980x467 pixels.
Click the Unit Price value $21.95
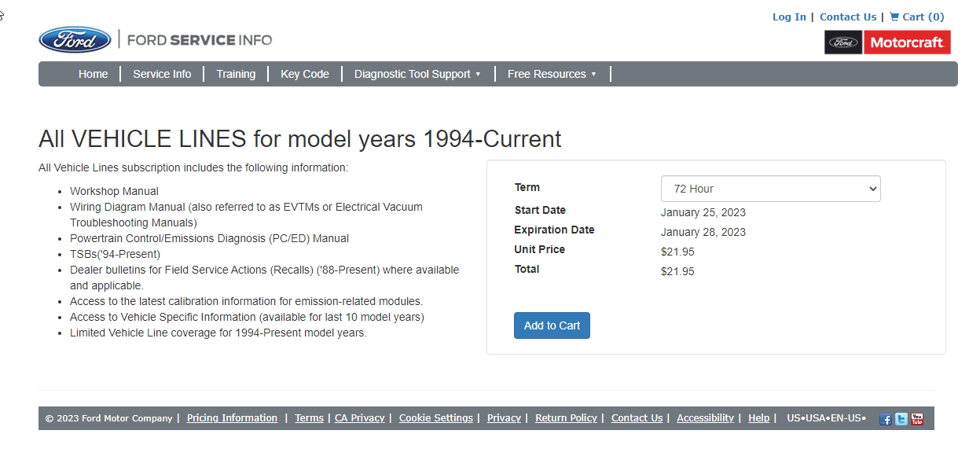[677, 252]
